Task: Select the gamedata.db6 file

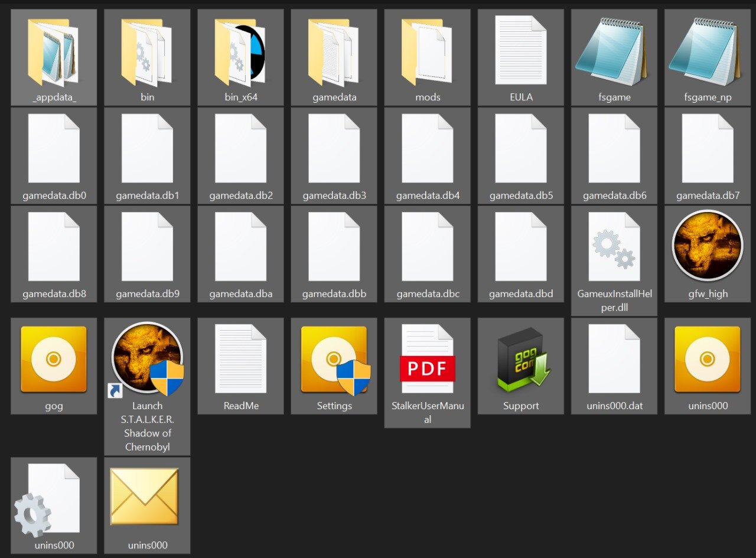Action: (614, 155)
